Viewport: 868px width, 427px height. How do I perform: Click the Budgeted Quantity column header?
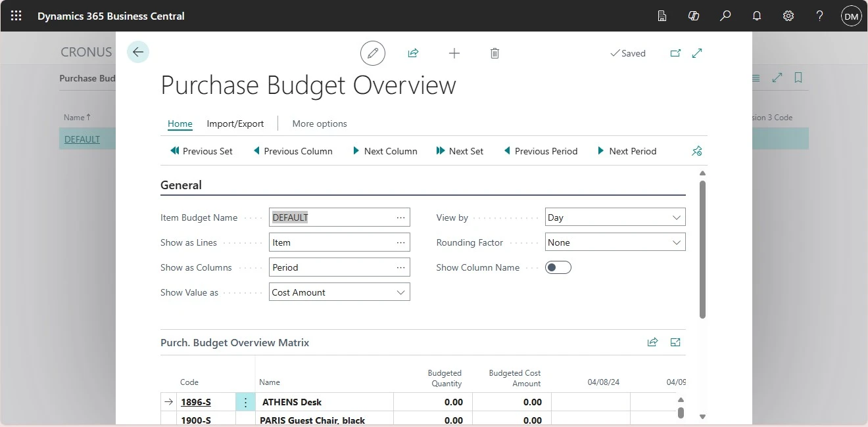click(445, 378)
